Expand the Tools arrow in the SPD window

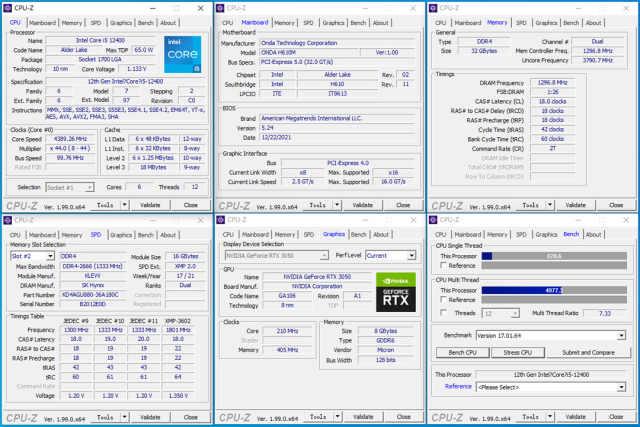(x=125, y=417)
